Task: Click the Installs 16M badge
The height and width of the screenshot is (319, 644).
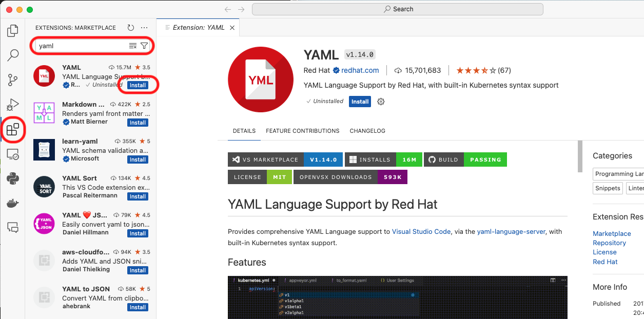Action: coord(384,159)
